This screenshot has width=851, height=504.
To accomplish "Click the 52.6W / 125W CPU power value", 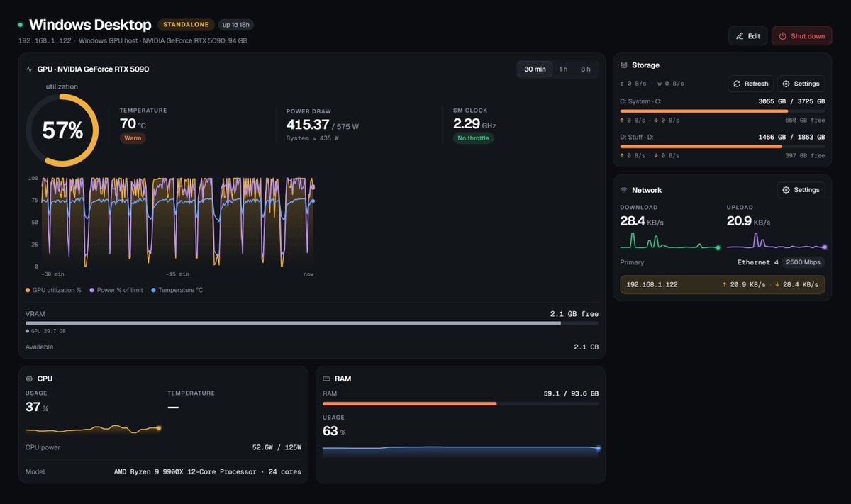I will [x=277, y=447].
